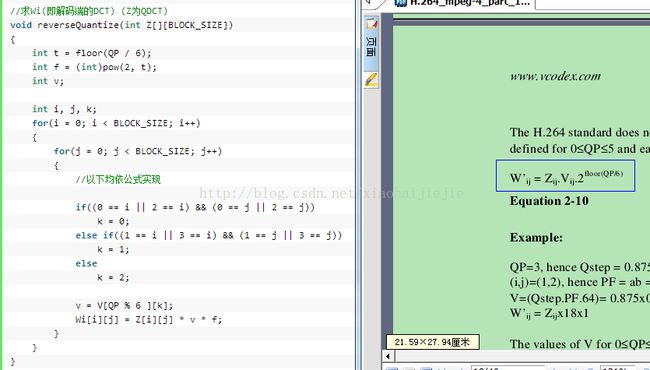
Task: Click 'The values of V for' line
Action: 580,344
